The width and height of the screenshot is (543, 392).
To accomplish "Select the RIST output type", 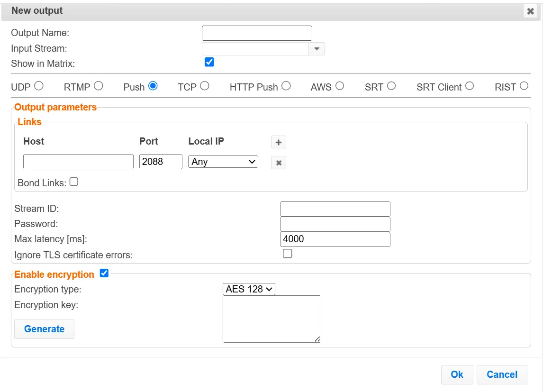I will pyautogui.click(x=525, y=86).
